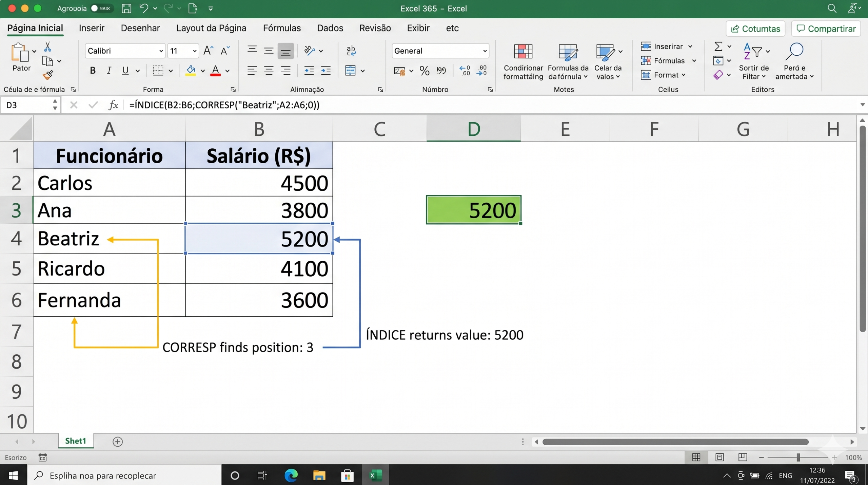Open the font size dropdown
868x485 pixels.
click(x=183, y=51)
